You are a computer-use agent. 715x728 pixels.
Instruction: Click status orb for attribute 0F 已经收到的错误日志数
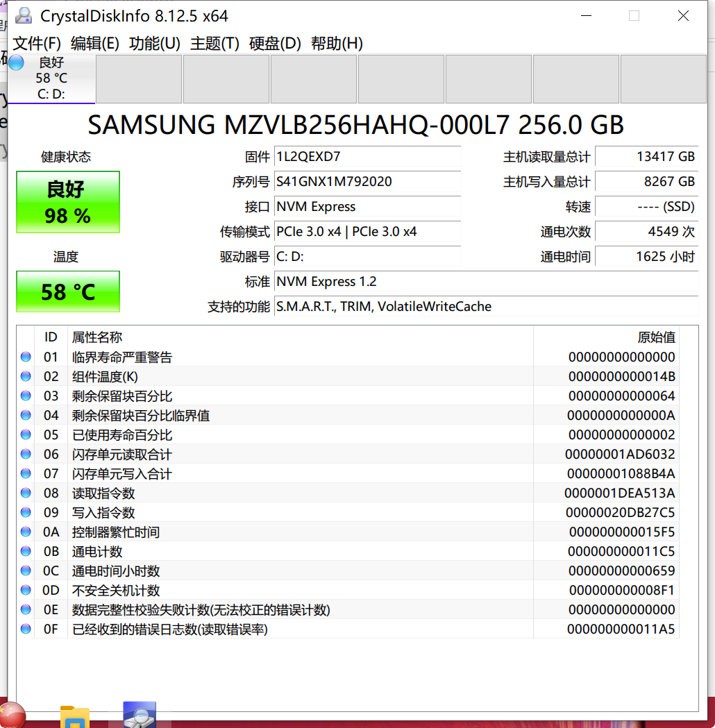[26, 629]
